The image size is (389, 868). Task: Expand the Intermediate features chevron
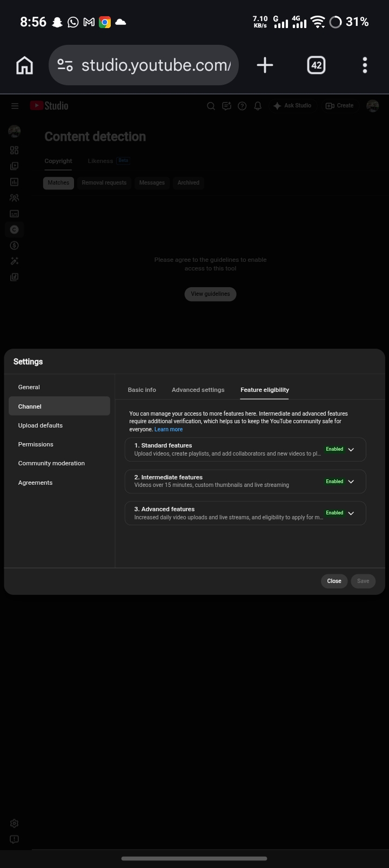pyautogui.click(x=351, y=482)
